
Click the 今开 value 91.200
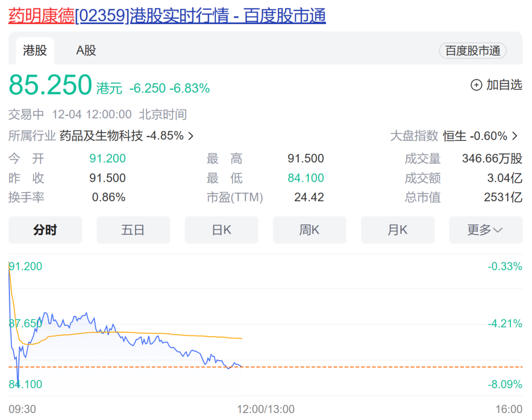coord(107,158)
